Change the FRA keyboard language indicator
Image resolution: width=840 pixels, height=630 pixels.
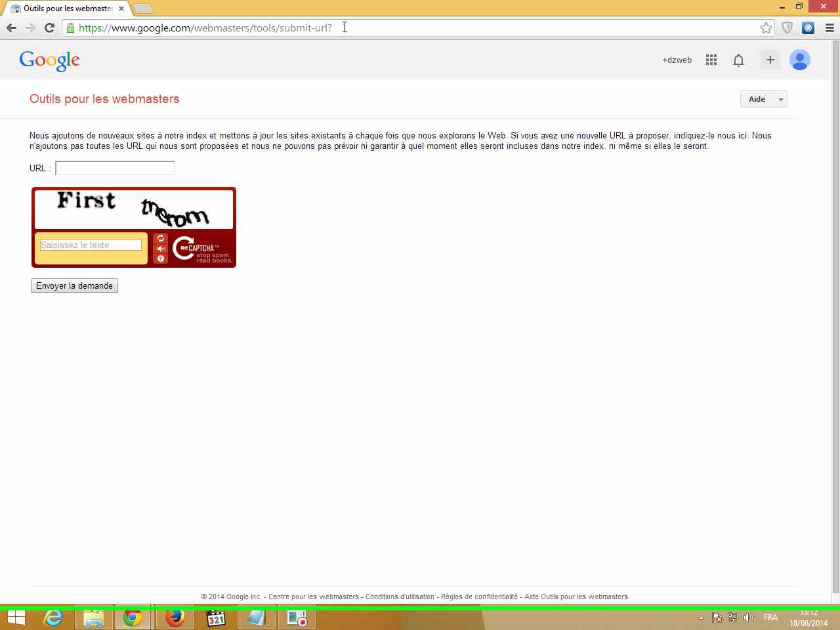pyautogui.click(x=770, y=618)
